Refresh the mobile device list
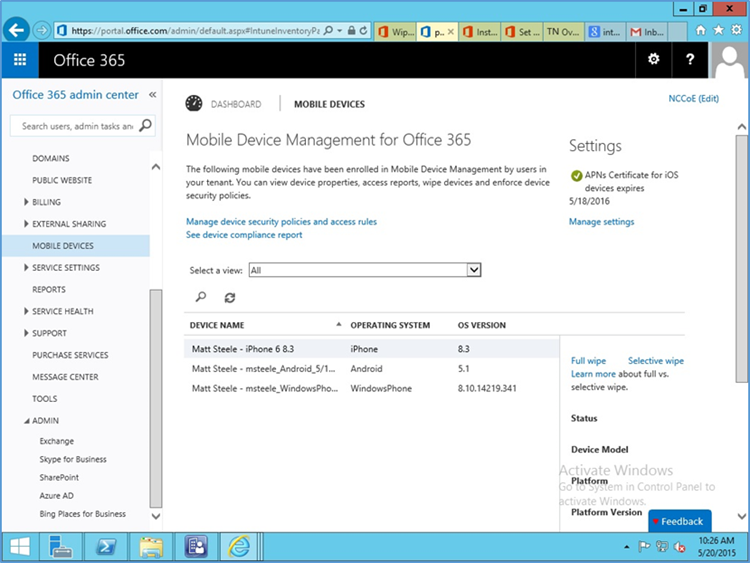Image resolution: width=750 pixels, height=563 pixels. (x=230, y=297)
